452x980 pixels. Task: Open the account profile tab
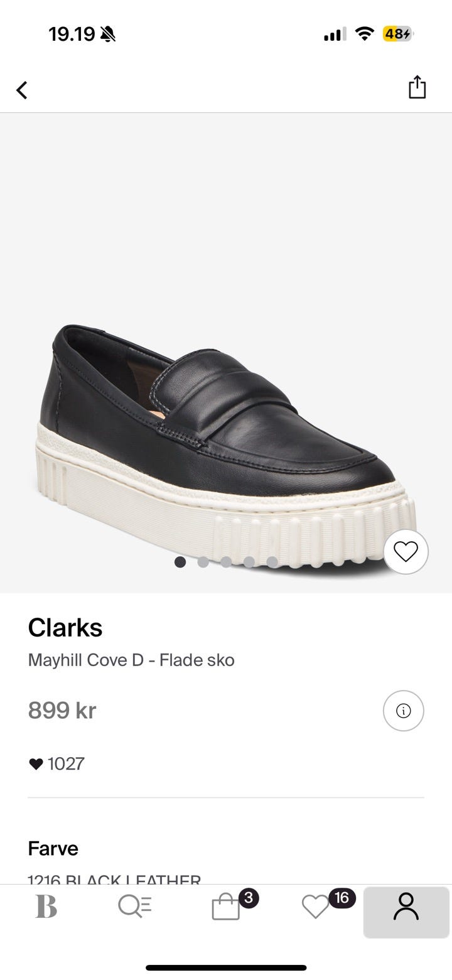pyautogui.click(x=406, y=907)
